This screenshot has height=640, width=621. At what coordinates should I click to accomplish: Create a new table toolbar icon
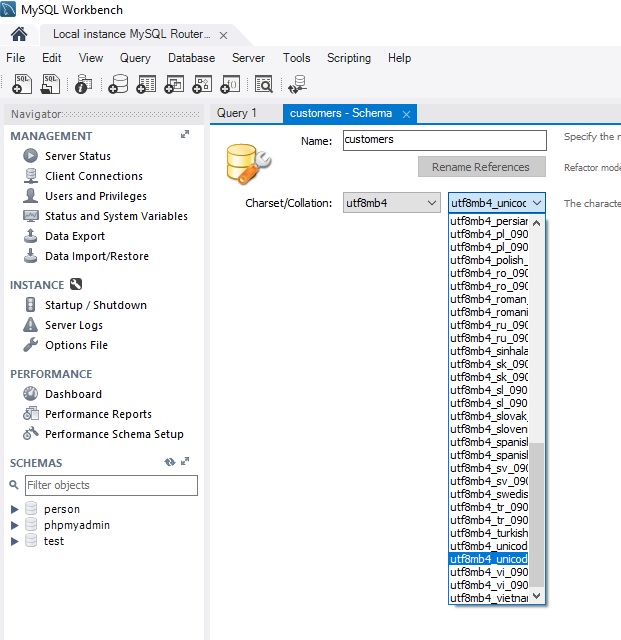coord(146,84)
